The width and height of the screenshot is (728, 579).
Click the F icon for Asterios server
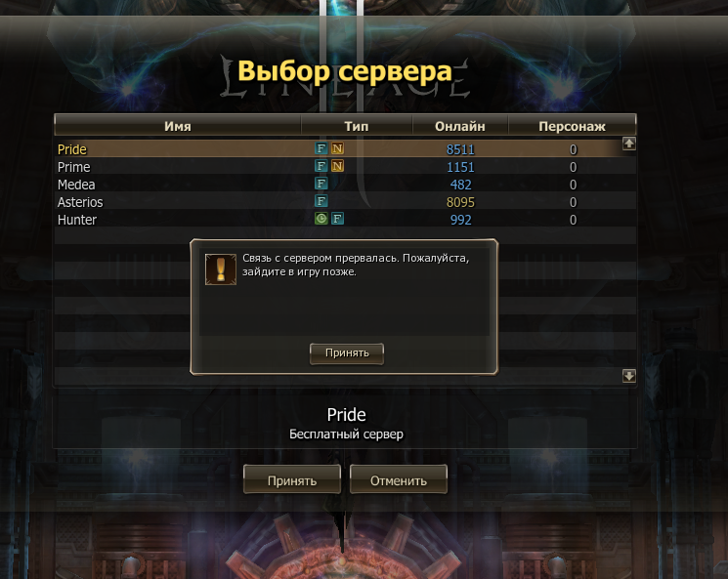pos(321,201)
